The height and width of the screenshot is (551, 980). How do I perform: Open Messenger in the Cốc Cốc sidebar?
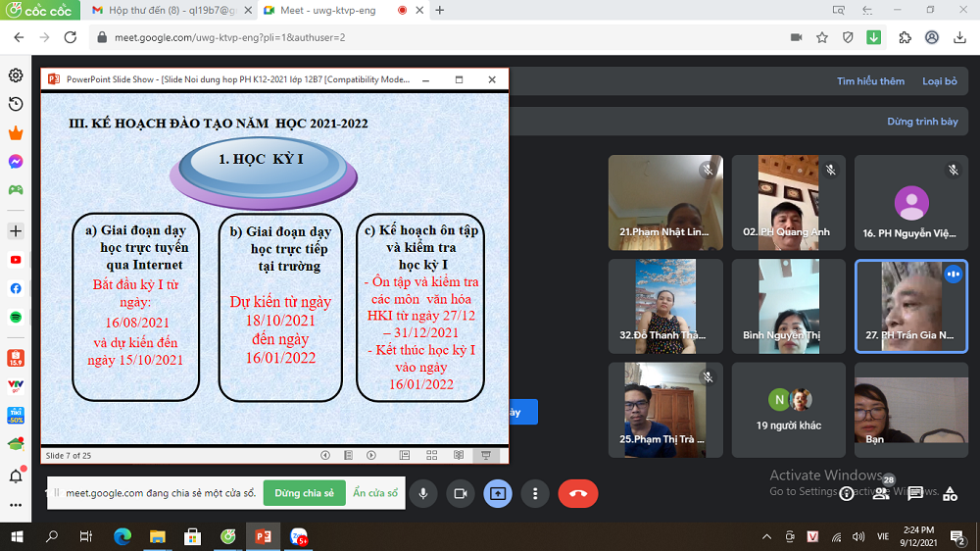tap(16, 162)
